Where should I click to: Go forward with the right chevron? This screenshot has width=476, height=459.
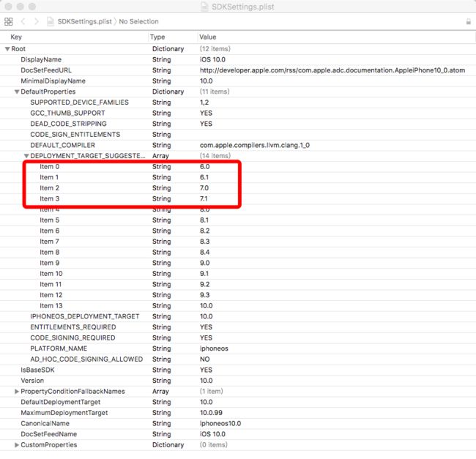[x=37, y=21]
